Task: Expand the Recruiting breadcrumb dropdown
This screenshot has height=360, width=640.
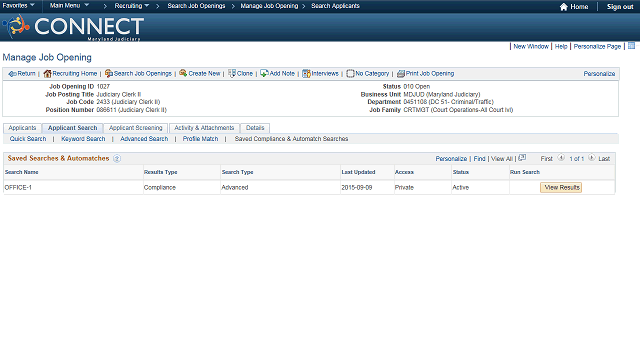Action: (x=131, y=6)
